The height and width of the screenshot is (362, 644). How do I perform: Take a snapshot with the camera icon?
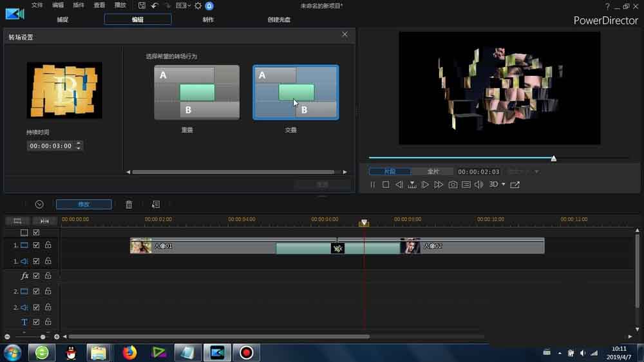point(453,184)
